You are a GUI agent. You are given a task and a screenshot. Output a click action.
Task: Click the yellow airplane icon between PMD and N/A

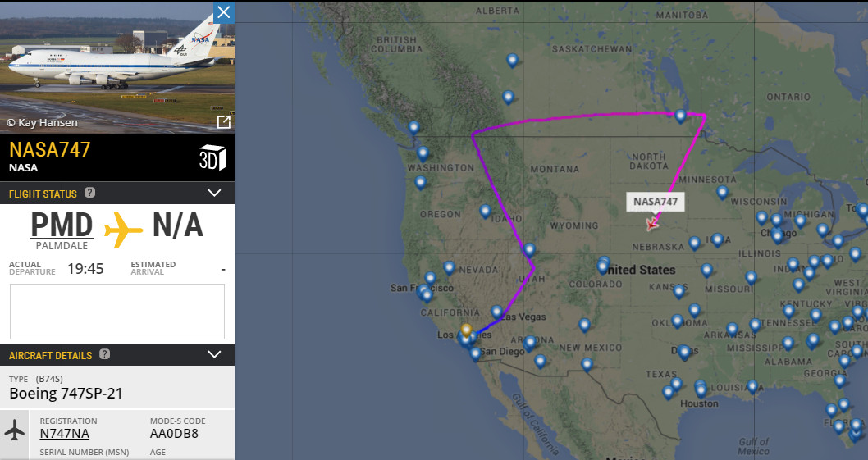pyautogui.click(x=123, y=229)
